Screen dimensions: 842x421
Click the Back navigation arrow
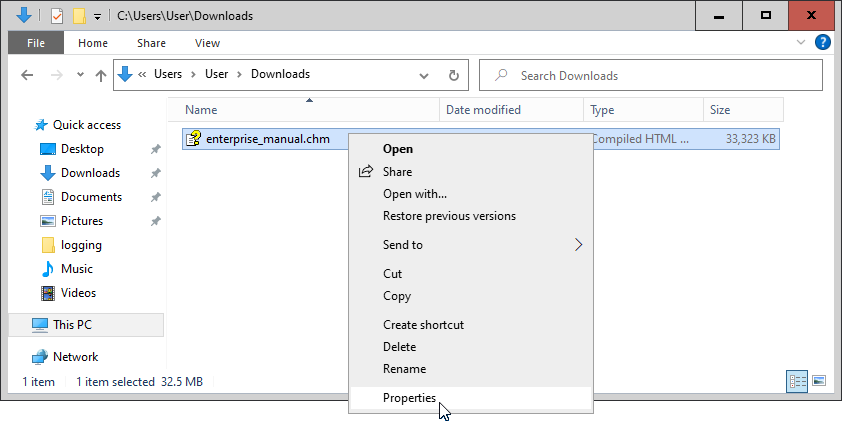(28, 75)
